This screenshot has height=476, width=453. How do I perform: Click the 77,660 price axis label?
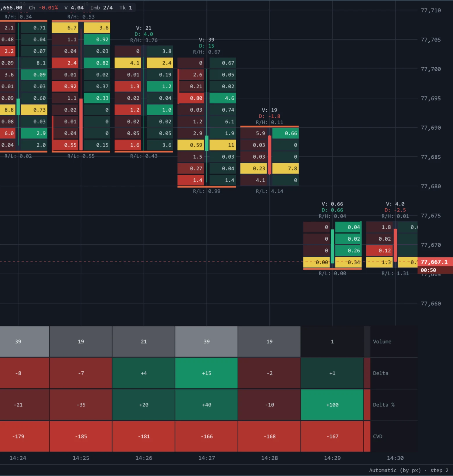(x=431, y=304)
